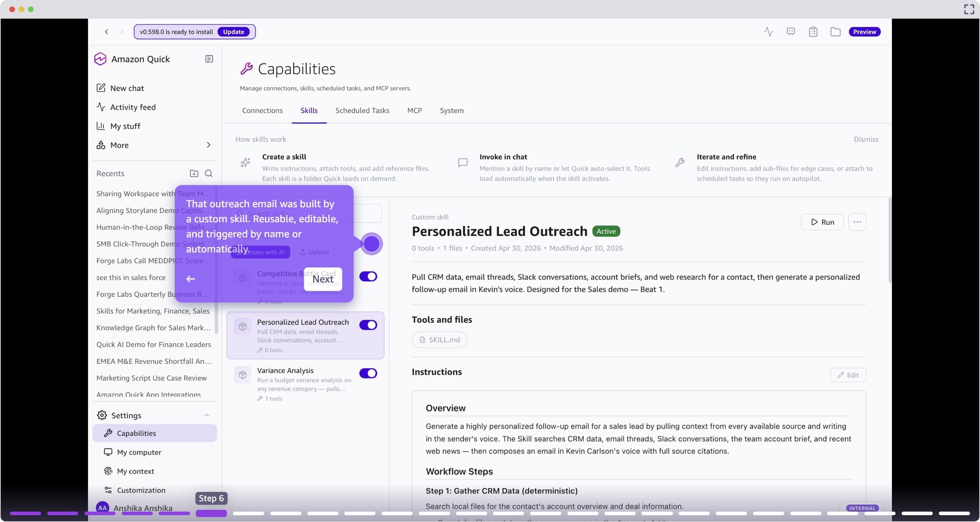Screen dimensions: 980x522
Task: Open 'Marketing Script Use Case Review' chat
Action: click(x=151, y=378)
